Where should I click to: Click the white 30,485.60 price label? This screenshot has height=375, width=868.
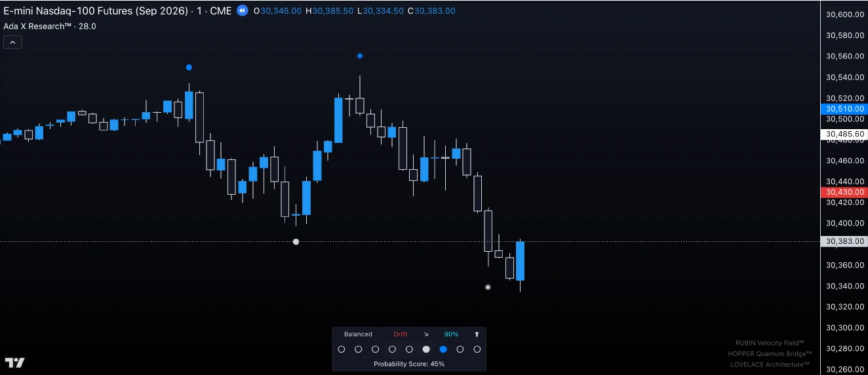tap(844, 134)
